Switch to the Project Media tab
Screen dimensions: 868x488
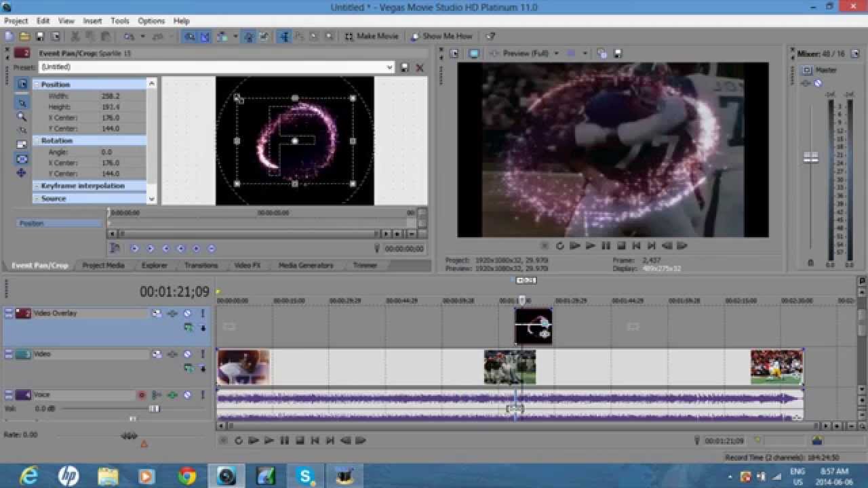103,265
